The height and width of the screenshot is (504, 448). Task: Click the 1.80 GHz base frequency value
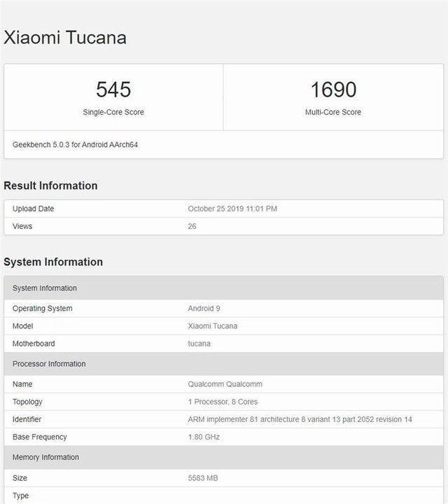click(x=204, y=437)
